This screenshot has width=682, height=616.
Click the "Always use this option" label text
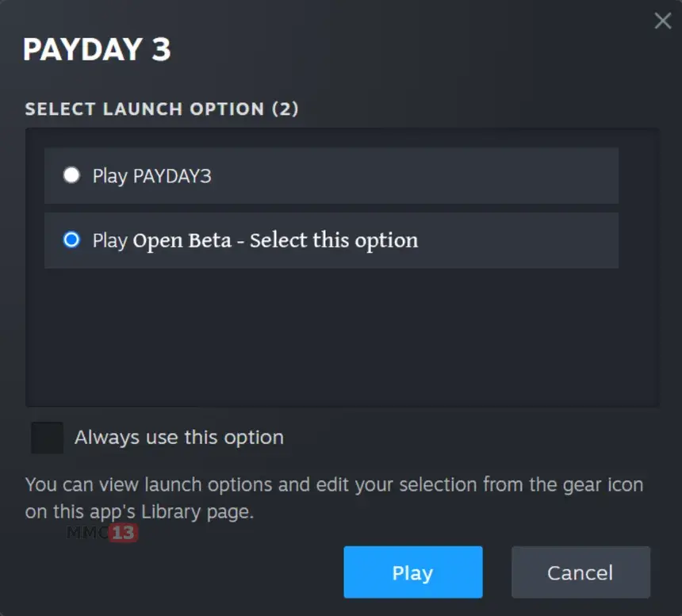coord(178,438)
